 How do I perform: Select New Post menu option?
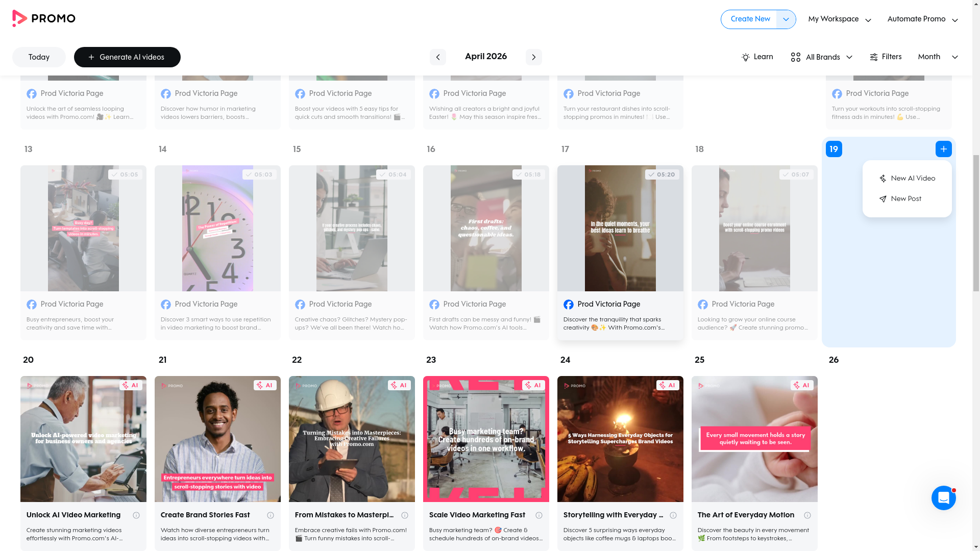(x=900, y=199)
